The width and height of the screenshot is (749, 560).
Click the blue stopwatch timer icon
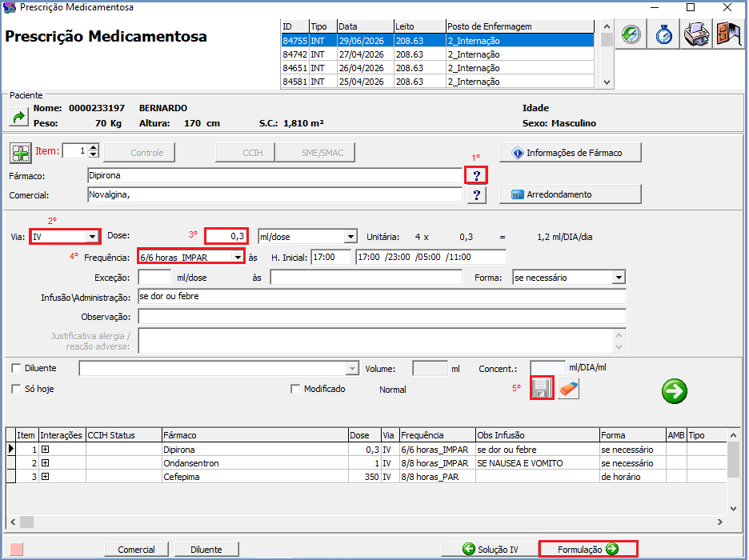[x=663, y=34]
